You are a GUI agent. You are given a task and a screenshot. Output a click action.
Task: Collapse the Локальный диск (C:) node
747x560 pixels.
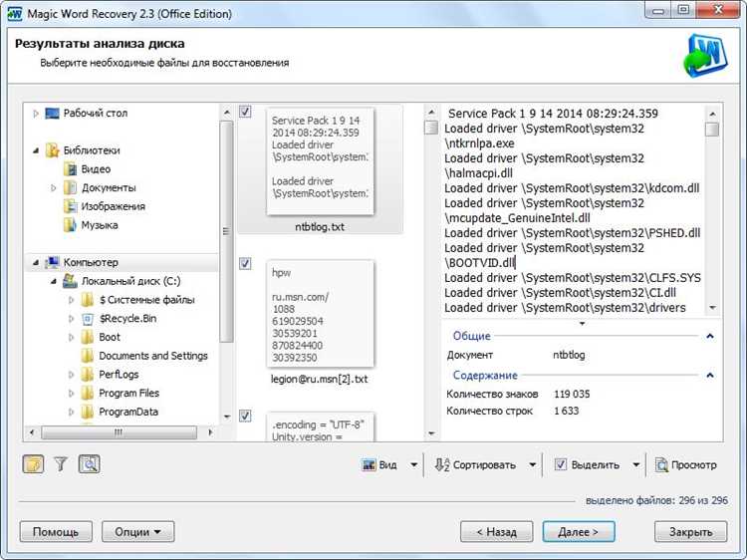54,281
